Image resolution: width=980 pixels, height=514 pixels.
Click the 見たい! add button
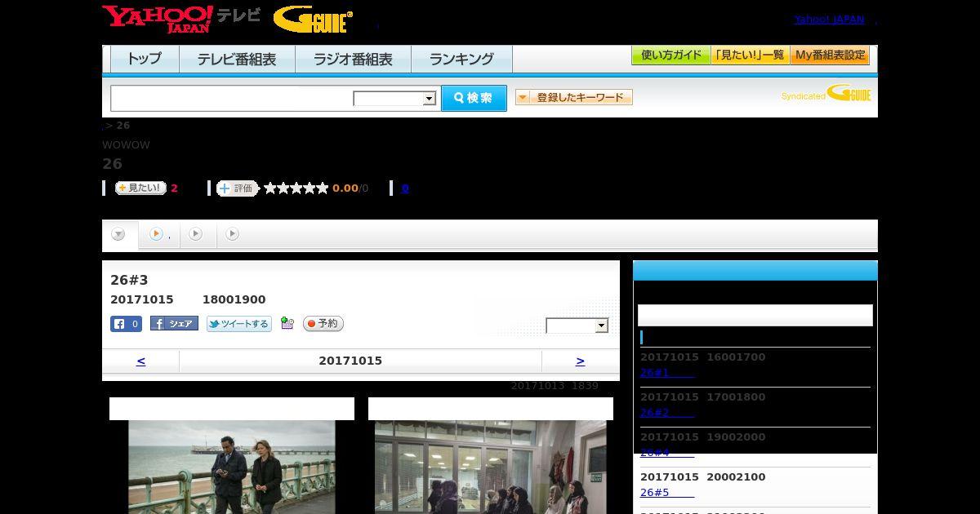140,188
